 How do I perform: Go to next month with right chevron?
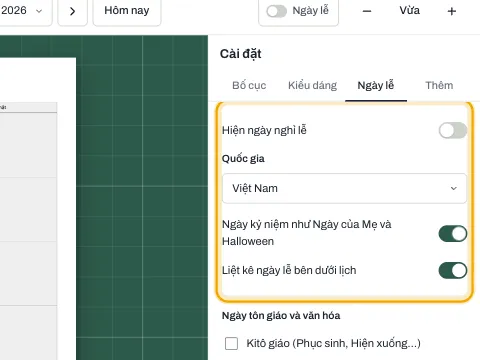click(72, 11)
